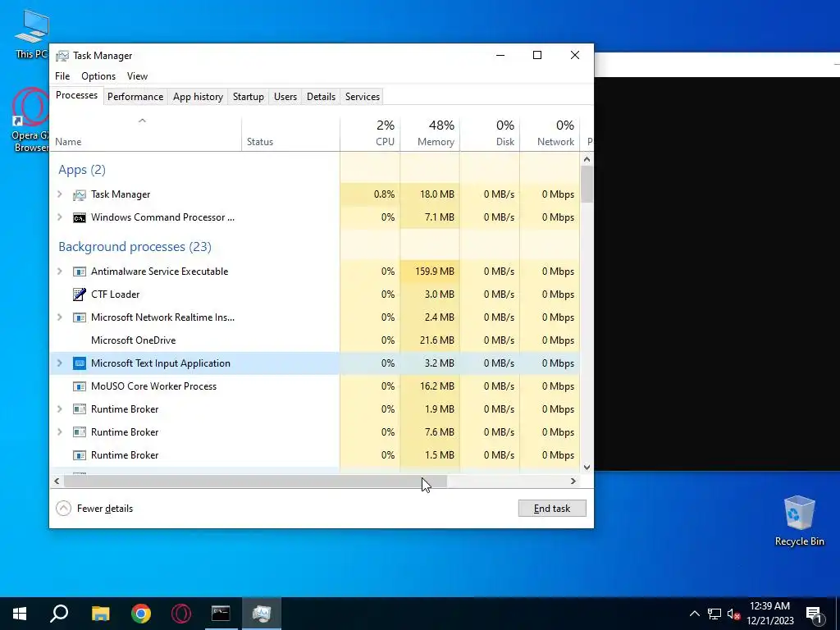Open taskbar Search
Screen dimensions: 840x630
click(x=59, y=614)
